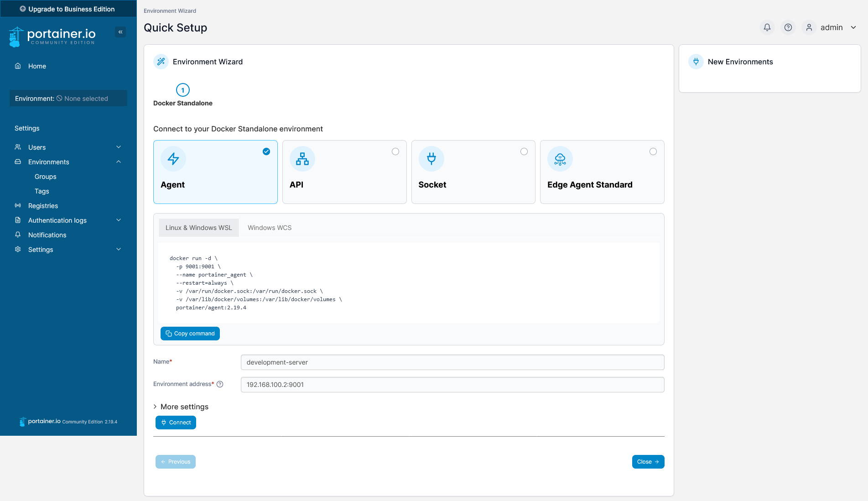Viewport: 868px width, 501px height.
Task: Open the help question mark icon
Action: (788, 27)
